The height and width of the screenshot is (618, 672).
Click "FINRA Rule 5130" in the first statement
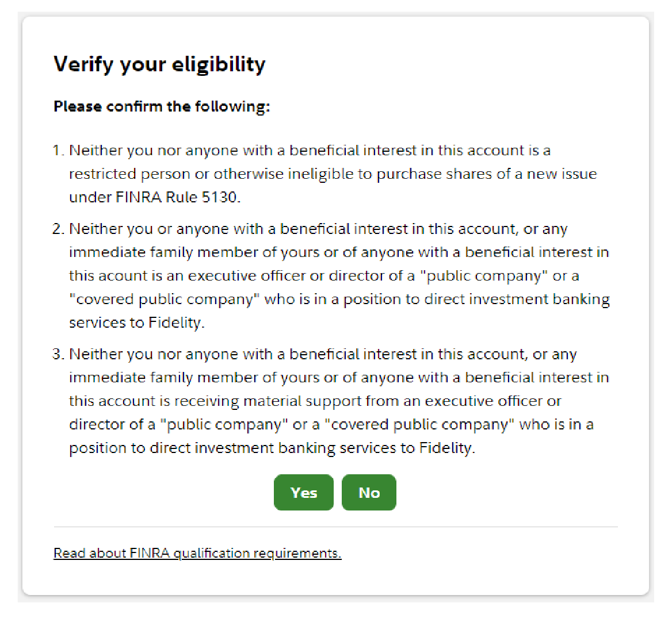coord(176,197)
